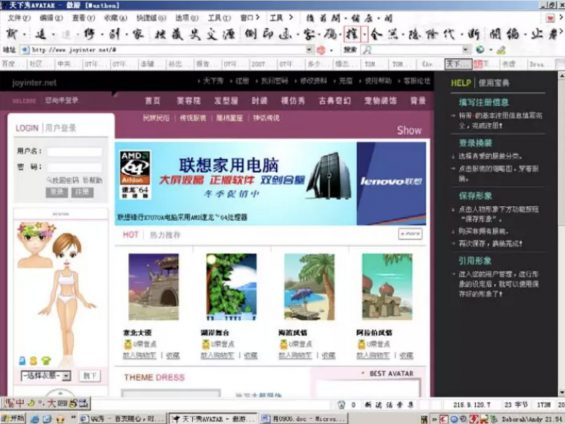Screen dimensions: 565x424
Task: Click the right grey register button
Action: 83,192
